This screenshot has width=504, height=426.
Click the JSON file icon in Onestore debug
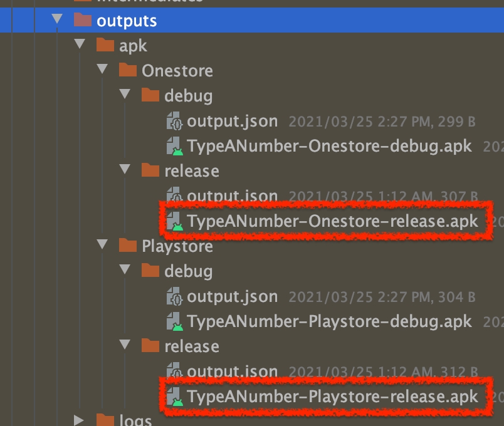(174, 121)
